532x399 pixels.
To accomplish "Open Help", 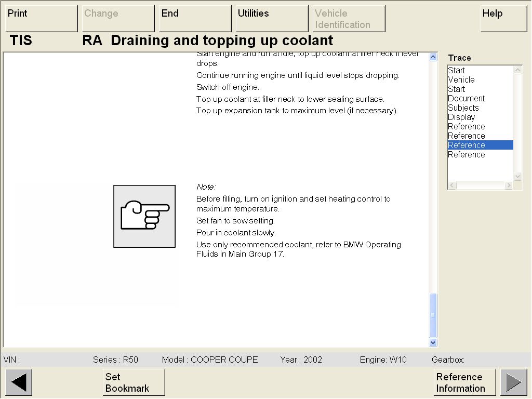I will (x=503, y=19).
